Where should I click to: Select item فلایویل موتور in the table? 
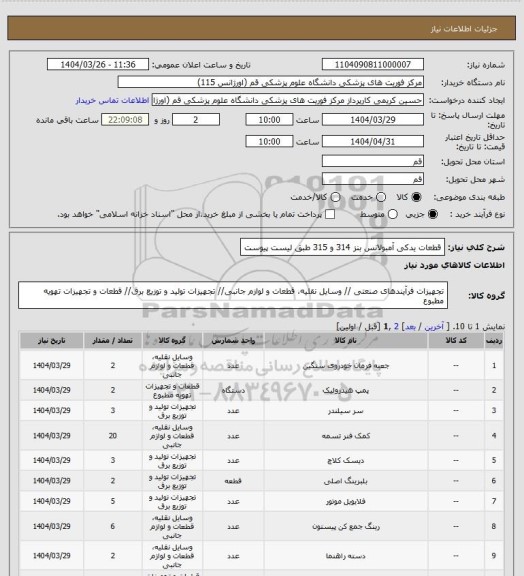345,501
